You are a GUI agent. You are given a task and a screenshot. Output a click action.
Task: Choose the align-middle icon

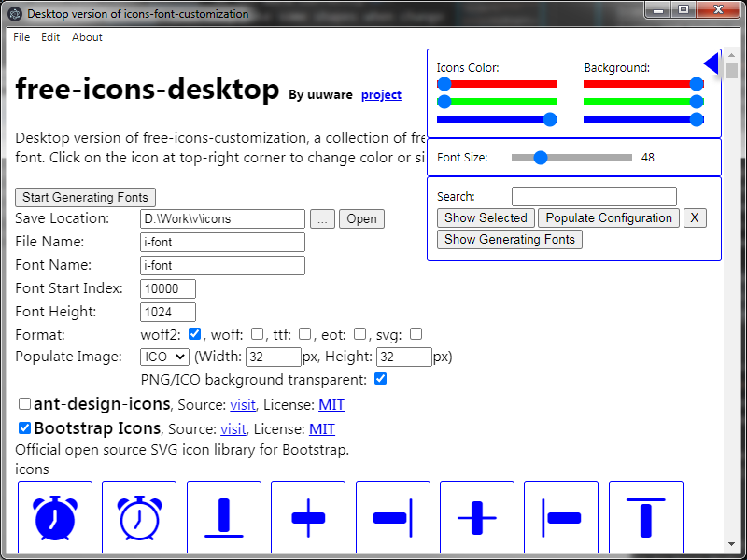click(x=477, y=518)
